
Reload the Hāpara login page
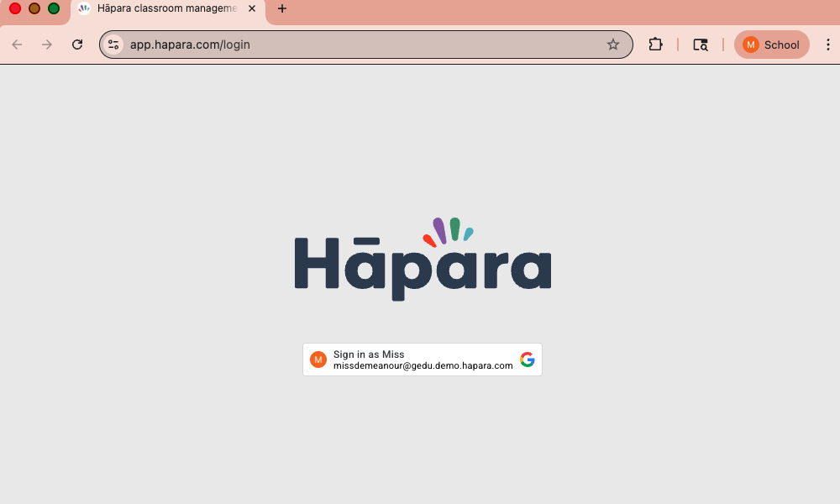(77, 45)
